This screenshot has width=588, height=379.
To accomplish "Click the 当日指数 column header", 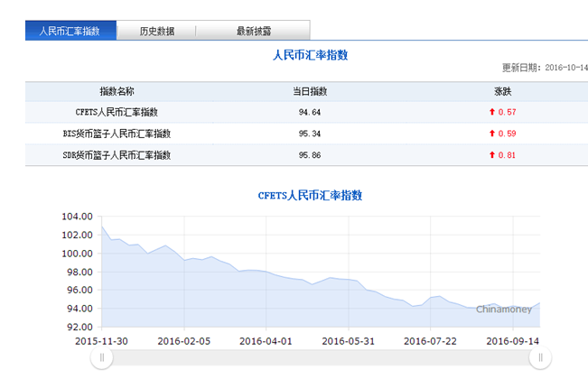I will (310, 91).
